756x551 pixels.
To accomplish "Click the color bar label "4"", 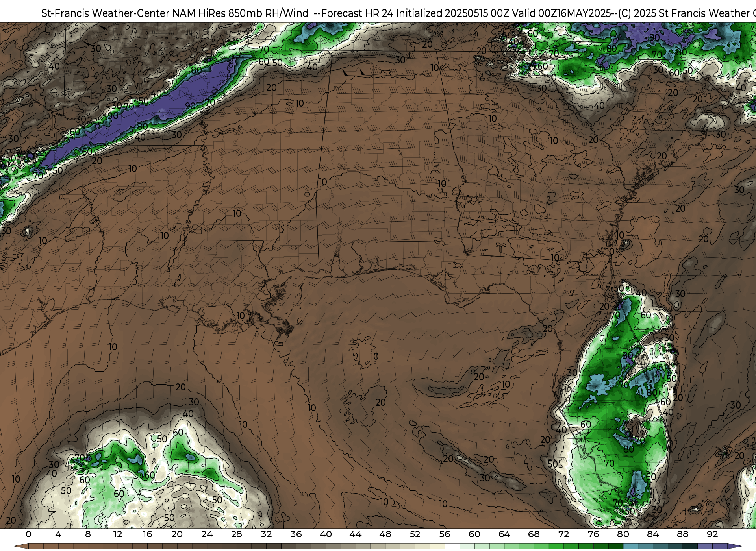I will click(58, 534).
